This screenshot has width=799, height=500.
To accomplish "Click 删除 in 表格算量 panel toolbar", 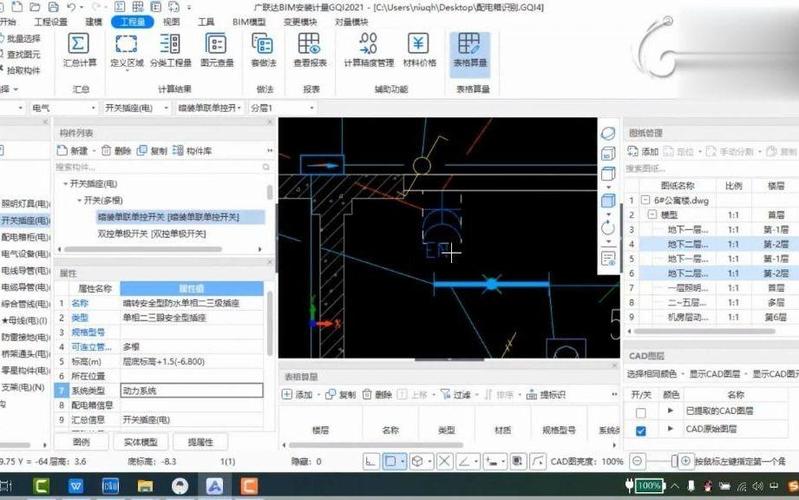I will tap(377, 394).
